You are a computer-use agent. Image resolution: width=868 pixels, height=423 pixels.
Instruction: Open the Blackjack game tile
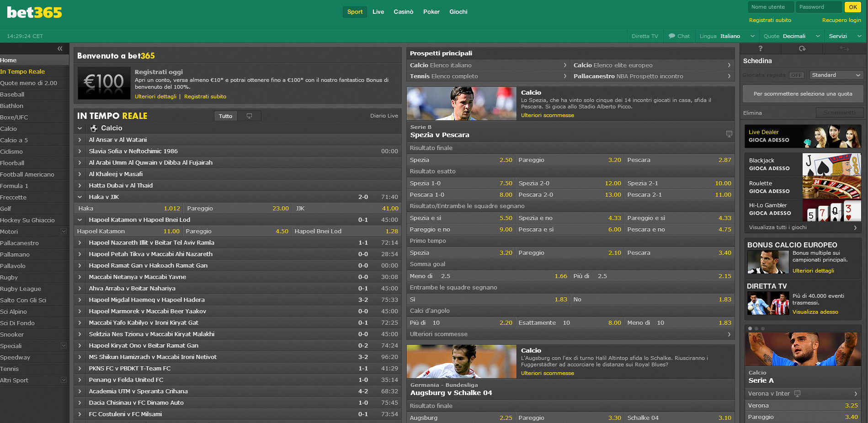803,165
